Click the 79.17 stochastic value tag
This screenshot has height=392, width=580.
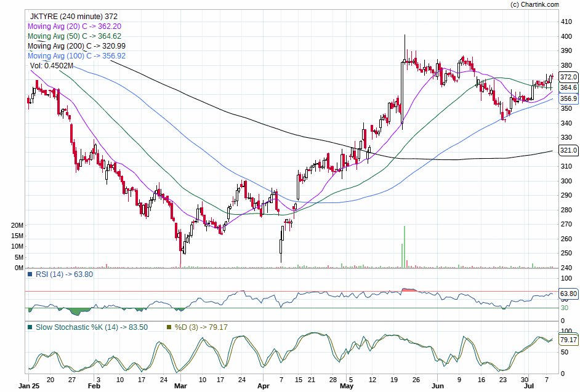point(568,340)
